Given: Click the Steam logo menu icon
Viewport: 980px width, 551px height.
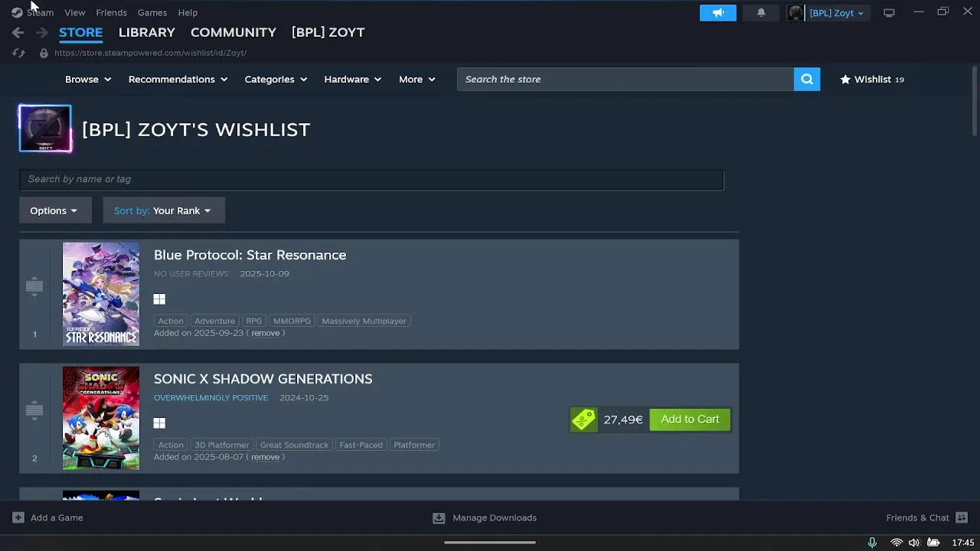Looking at the screenshot, I should point(17,12).
